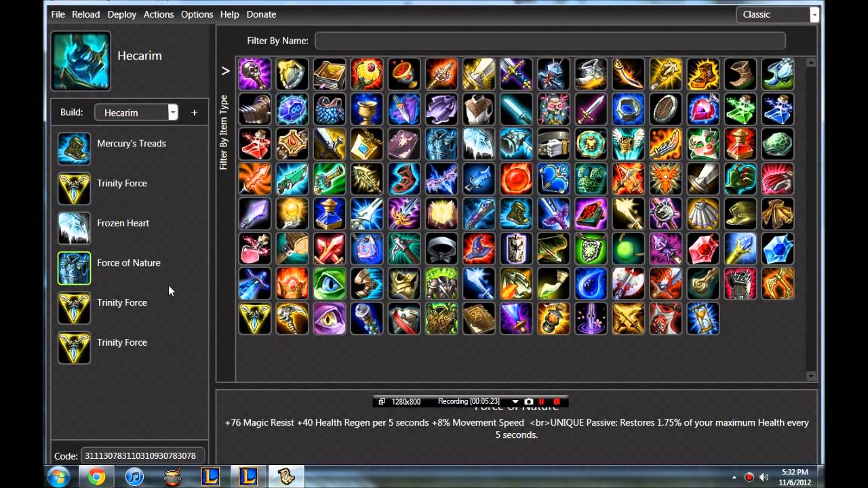
Task: Select the Sapphire Crystal blue gem
Action: click(777, 249)
